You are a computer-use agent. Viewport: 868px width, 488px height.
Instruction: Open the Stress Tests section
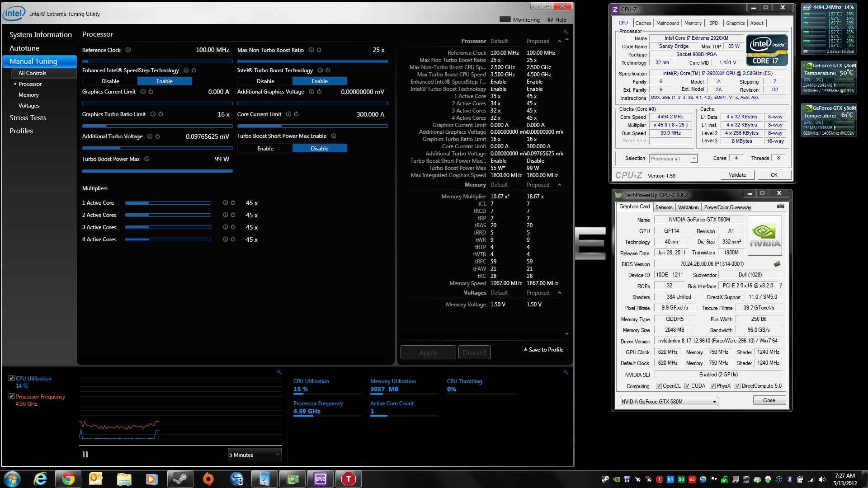[28, 118]
